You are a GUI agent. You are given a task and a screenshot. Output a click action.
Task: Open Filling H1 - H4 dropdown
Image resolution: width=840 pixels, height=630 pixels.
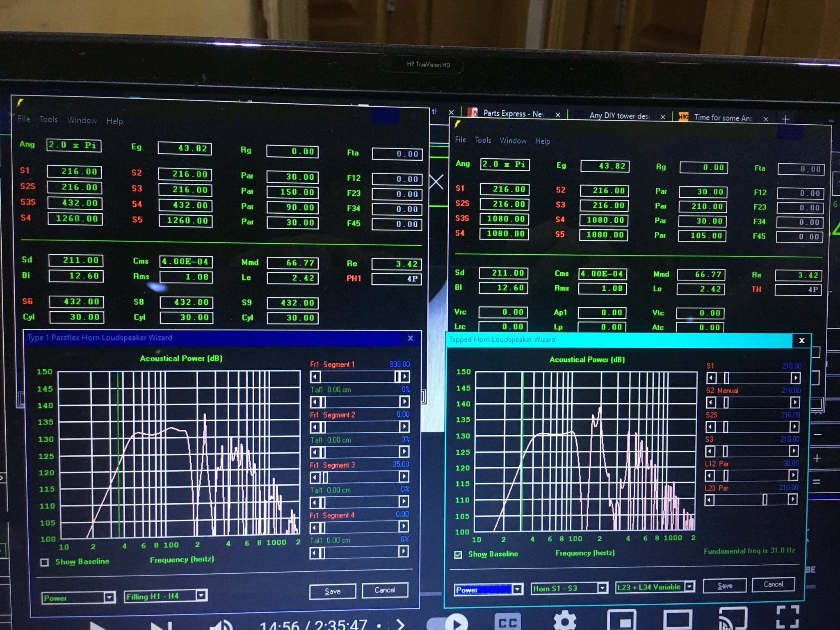coord(165,596)
